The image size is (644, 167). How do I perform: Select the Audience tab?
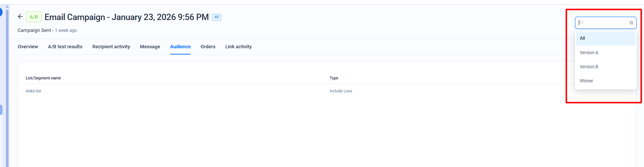pos(180,47)
